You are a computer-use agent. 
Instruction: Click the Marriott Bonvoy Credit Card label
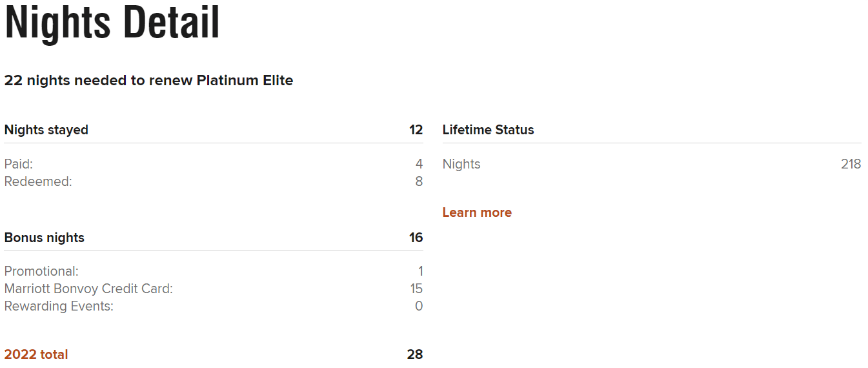coord(88,289)
